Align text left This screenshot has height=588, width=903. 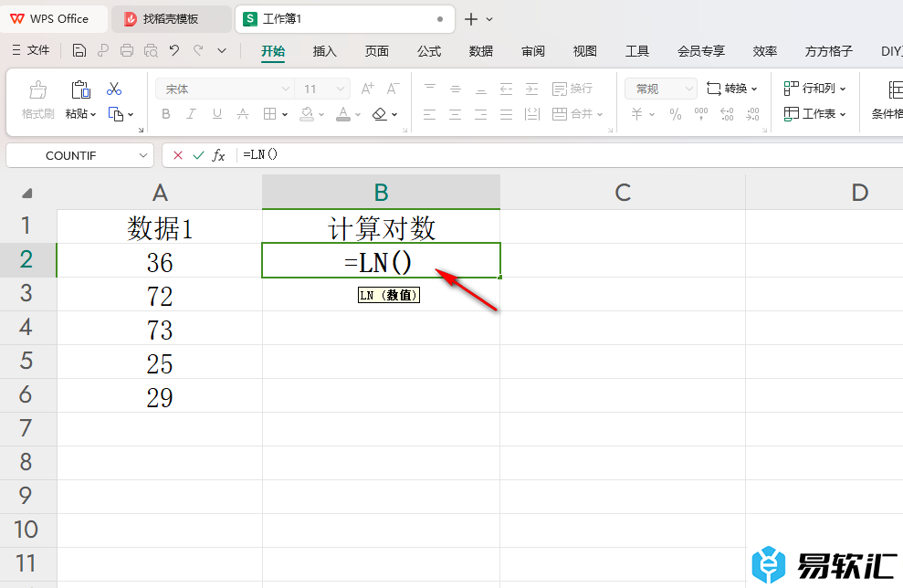click(430, 114)
